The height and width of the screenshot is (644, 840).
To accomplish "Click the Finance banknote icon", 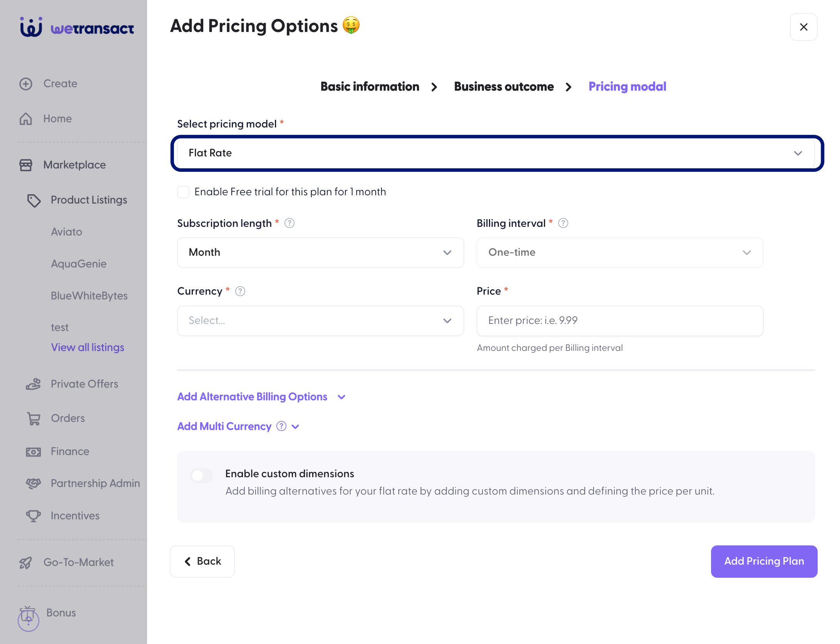I will [33, 452].
